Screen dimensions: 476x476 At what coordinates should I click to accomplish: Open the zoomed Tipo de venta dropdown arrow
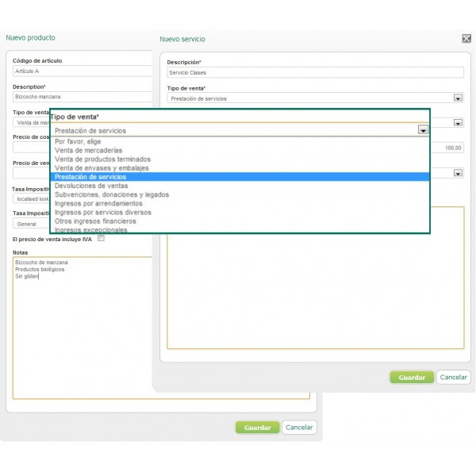pos(424,130)
